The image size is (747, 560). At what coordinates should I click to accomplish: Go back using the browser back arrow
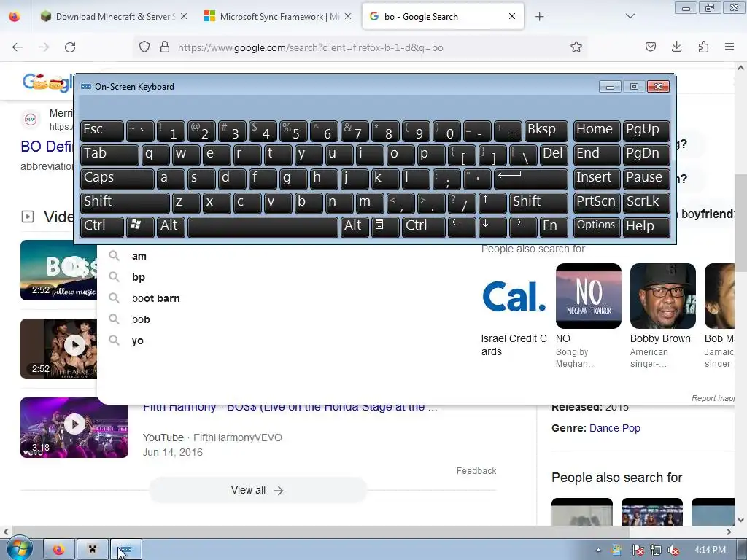pyautogui.click(x=18, y=47)
